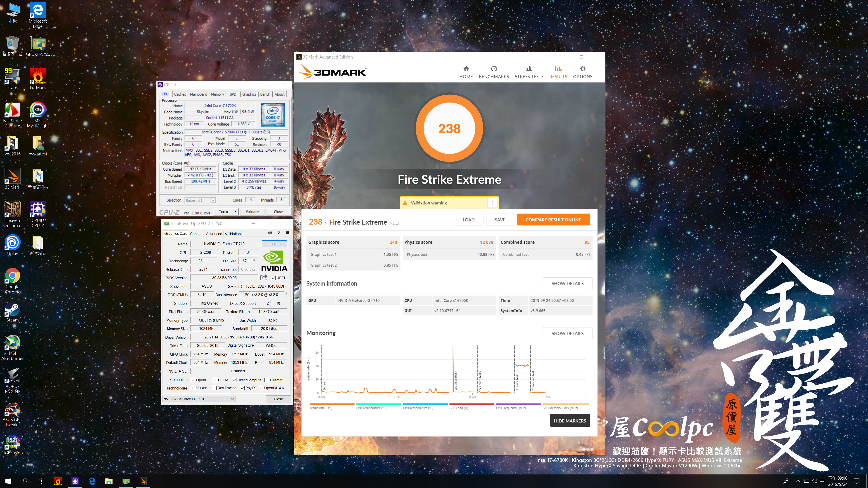868x488 pixels.
Task: Click the Bus Interface question mark in GPU-Z
Action: point(286,295)
